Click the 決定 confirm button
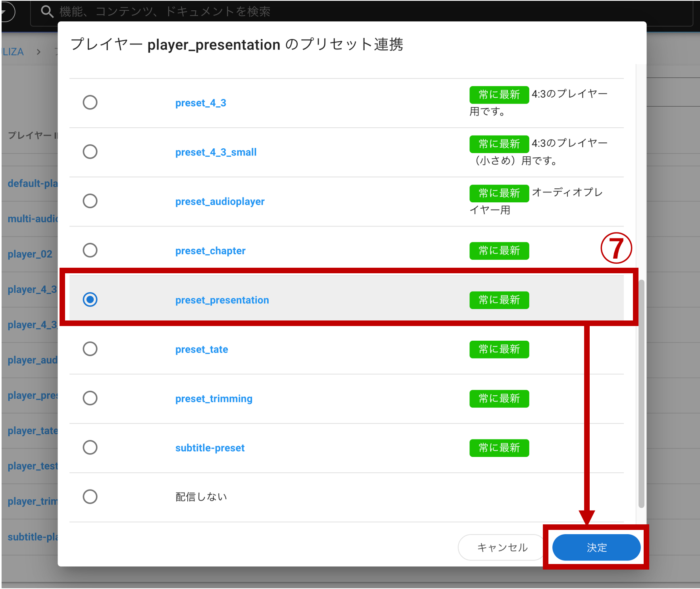Image resolution: width=700 pixels, height=589 pixels. tap(596, 547)
